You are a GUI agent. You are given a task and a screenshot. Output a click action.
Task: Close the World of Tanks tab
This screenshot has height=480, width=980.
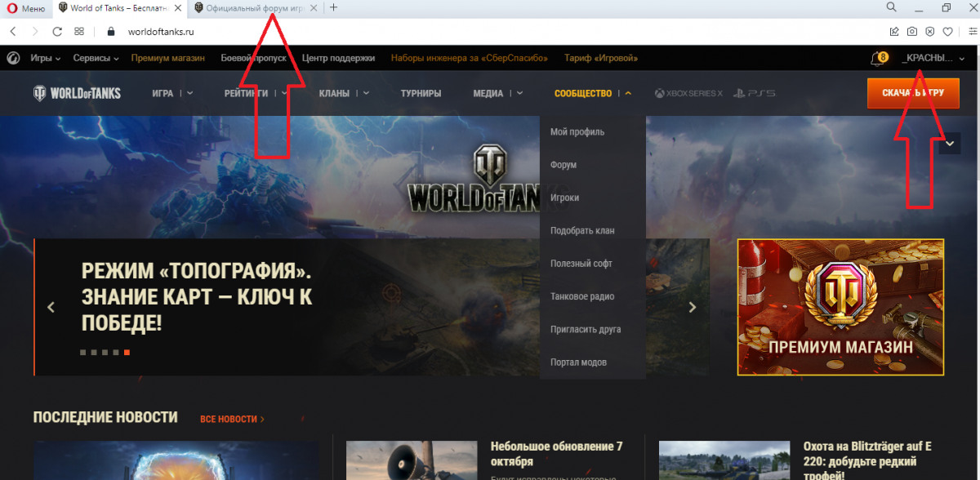pos(177,7)
